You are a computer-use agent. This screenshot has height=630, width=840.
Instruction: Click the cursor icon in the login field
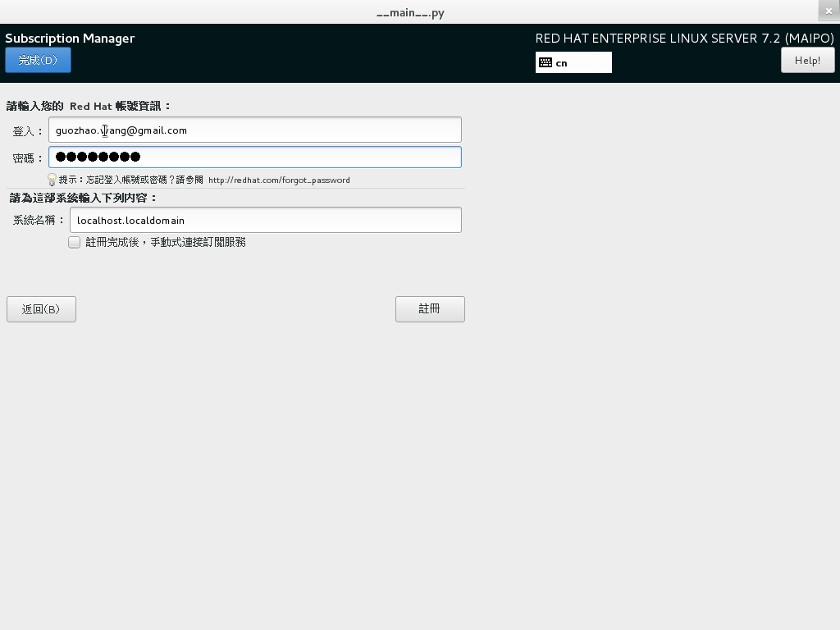(x=105, y=130)
